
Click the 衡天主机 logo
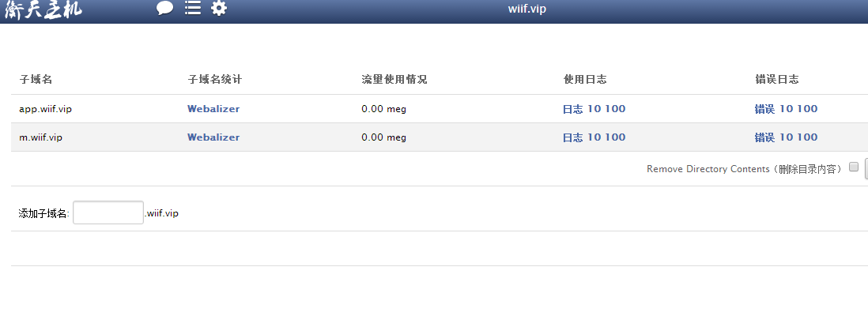(43, 9)
